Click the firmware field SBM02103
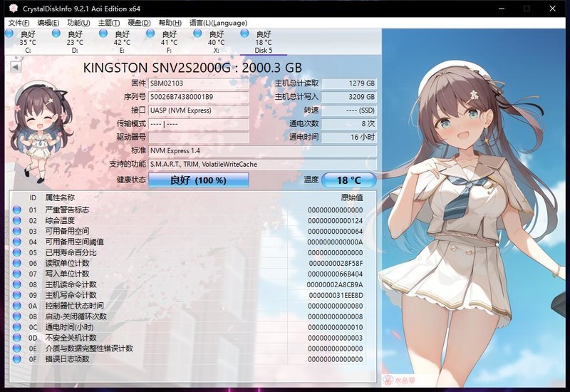The height and width of the screenshot is (392, 570). [198, 83]
